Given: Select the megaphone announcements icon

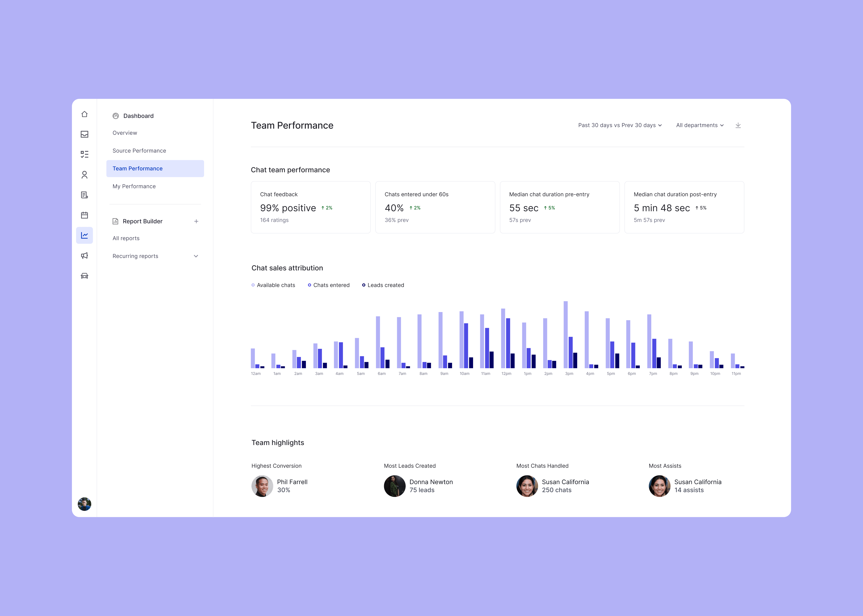Looking at the screenshot, I should click(85, 255).
